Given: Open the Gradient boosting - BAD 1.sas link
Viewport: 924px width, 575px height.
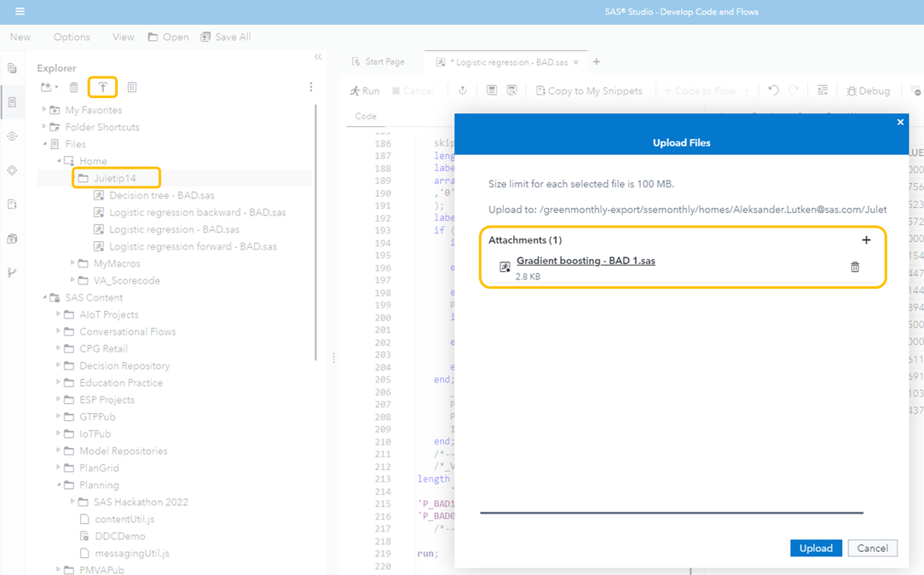Looking at the screenshot, I should coord(586,261).
